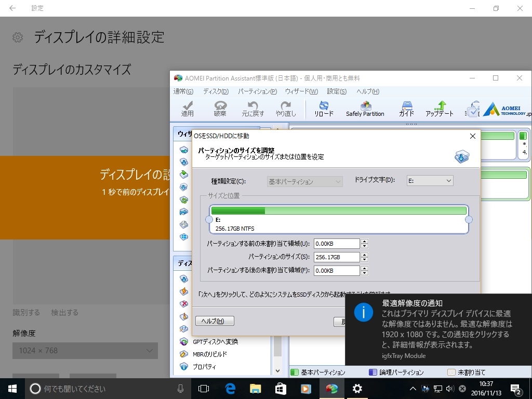Click the Cortana microphone icon
Image resolution: width=532 pixels, height=399 pixels.
pos(180,389)
